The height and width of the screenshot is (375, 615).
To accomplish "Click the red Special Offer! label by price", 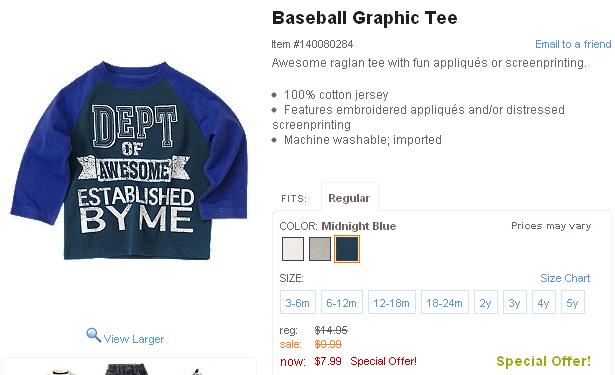I will pos(383,361).
